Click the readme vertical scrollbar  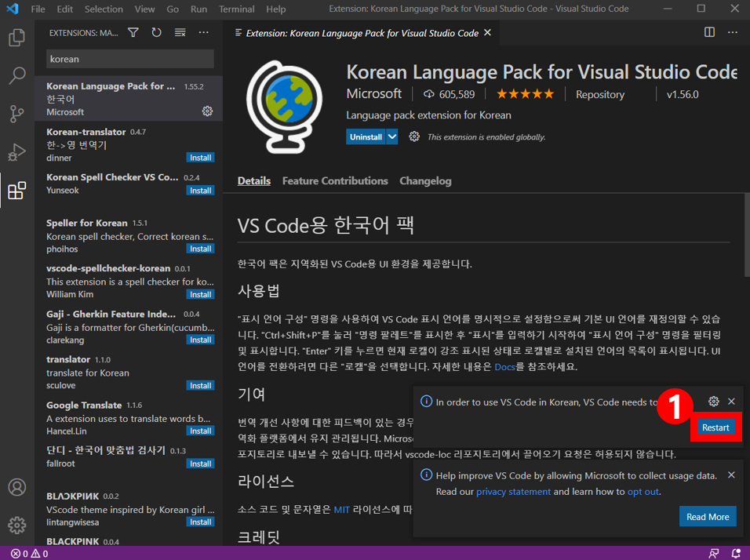click(x=746, y=235)
